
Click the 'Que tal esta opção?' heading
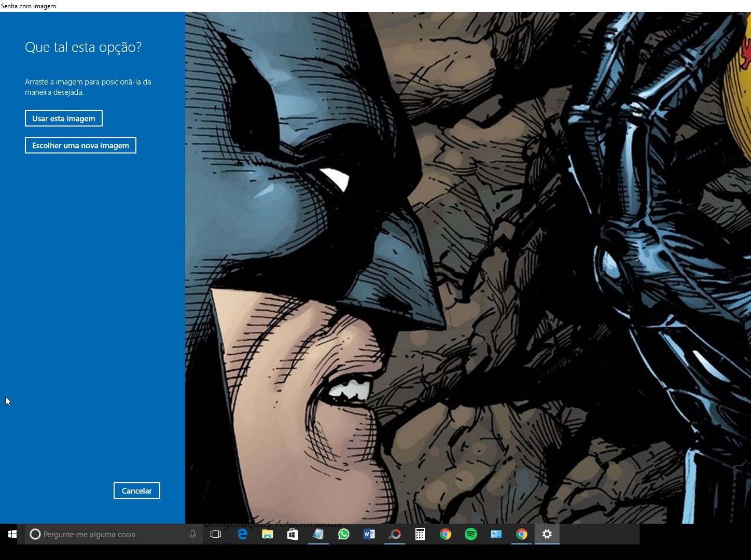point(83,47)
